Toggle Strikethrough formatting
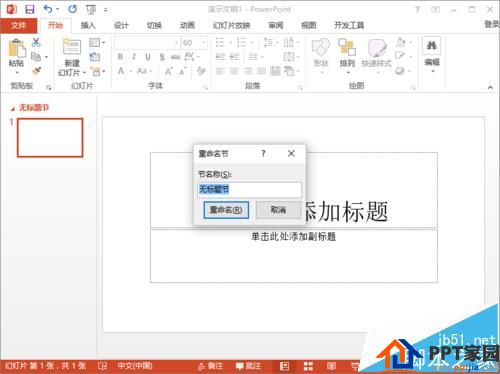Viewport: 500px width, 374px height. [x=175, y=57]
